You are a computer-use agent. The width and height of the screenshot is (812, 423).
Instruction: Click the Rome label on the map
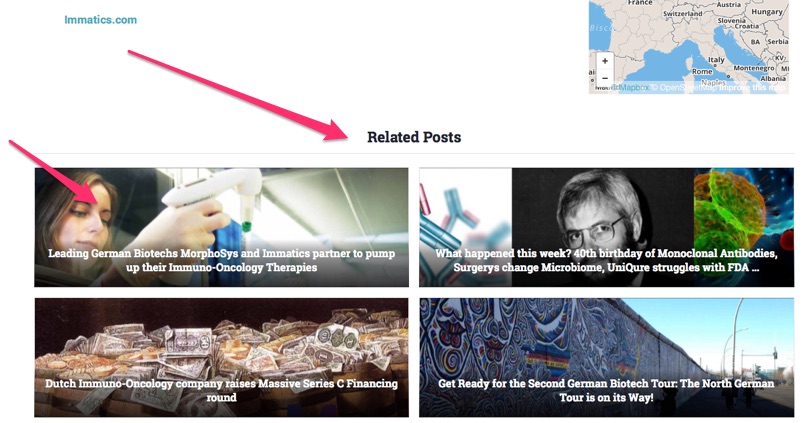[x=702, y=71]
